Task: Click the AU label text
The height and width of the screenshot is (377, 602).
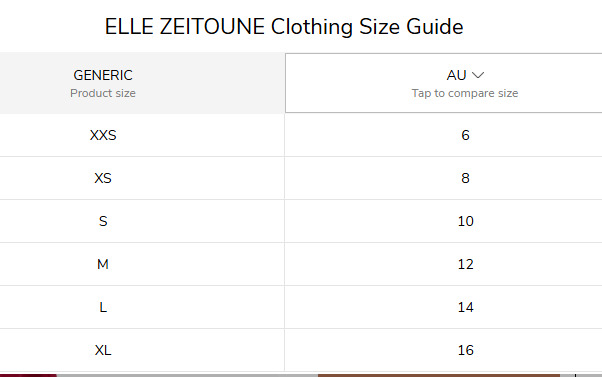Action: [x=456, y=75]
